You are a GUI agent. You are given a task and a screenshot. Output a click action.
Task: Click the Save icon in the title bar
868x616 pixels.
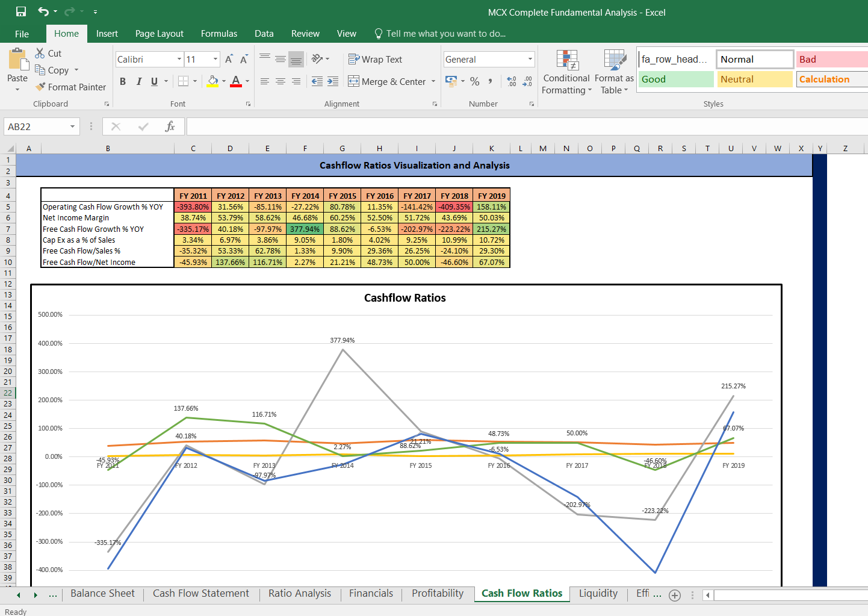(21, 11)
